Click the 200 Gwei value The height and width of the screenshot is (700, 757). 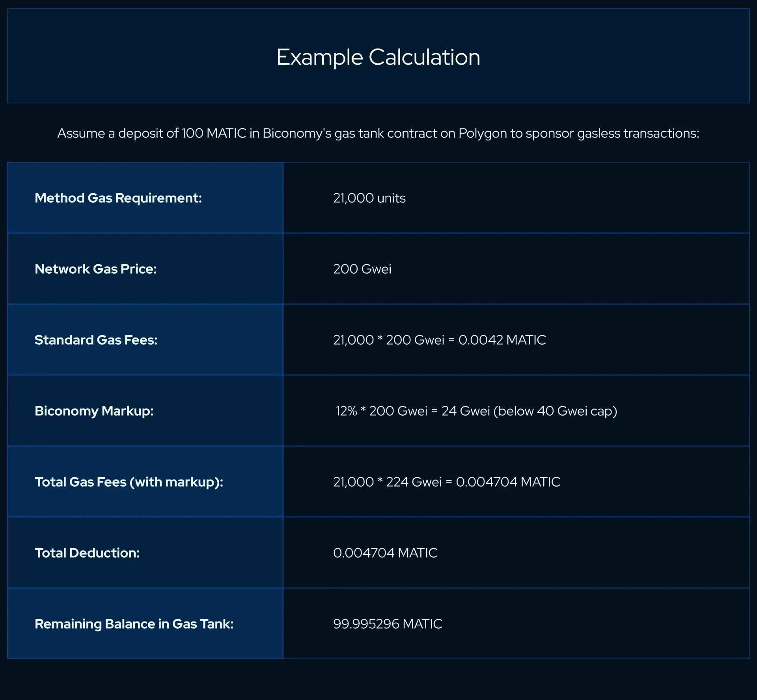(x=361, y=269)
